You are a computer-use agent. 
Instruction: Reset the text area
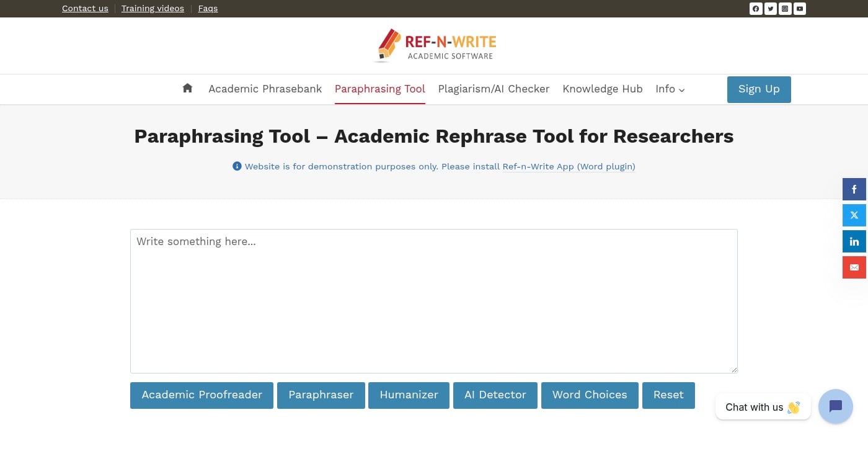(668, 395)
